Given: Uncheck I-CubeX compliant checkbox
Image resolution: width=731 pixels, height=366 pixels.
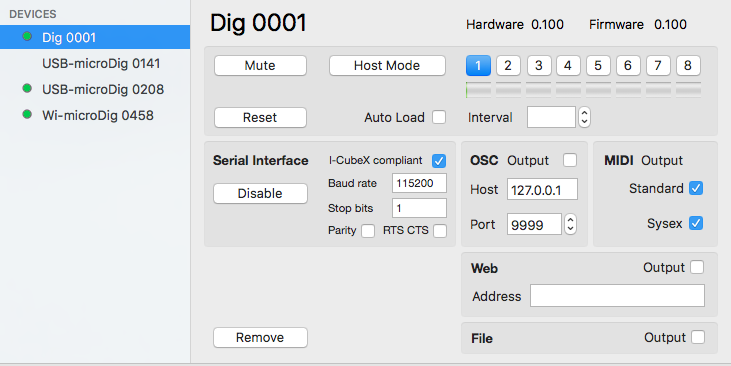Looking at the screenshot, I should [439, 161].
